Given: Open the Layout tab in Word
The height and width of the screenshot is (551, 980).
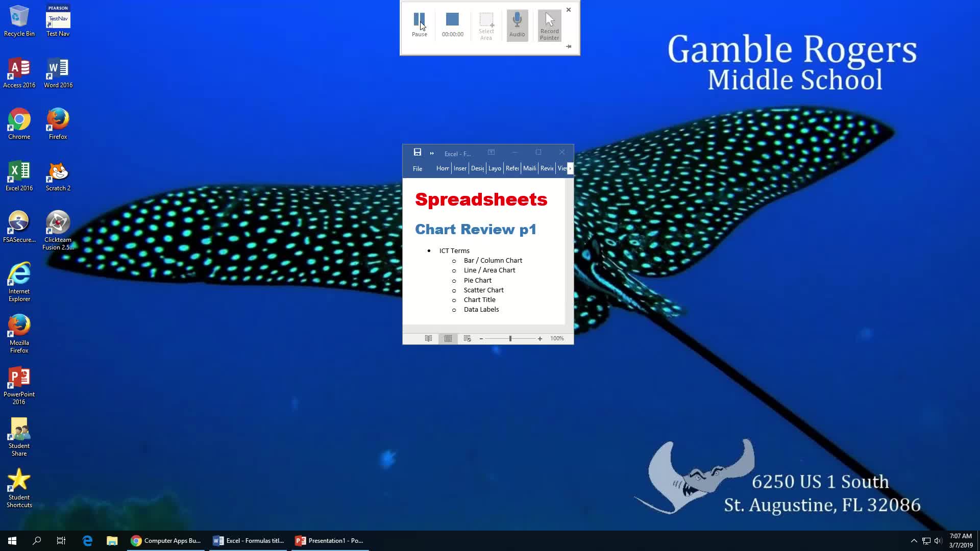Looking at the screenshot, I should coord(495,168).
